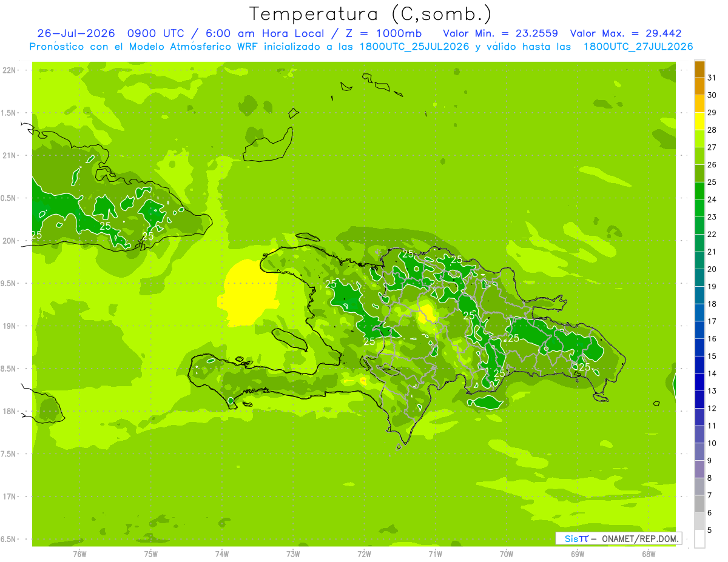Click the "71W" longitude axis label

[435, 554]
